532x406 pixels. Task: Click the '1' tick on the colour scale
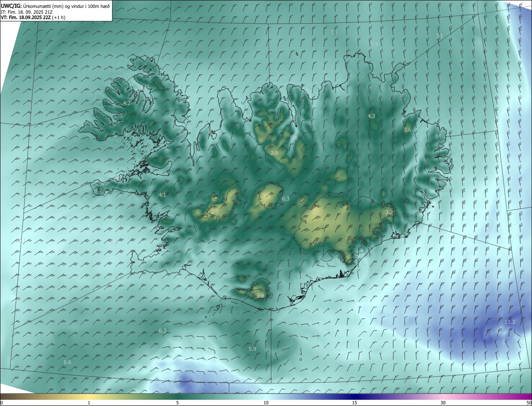pyautogui.click(x=89, y=403)
